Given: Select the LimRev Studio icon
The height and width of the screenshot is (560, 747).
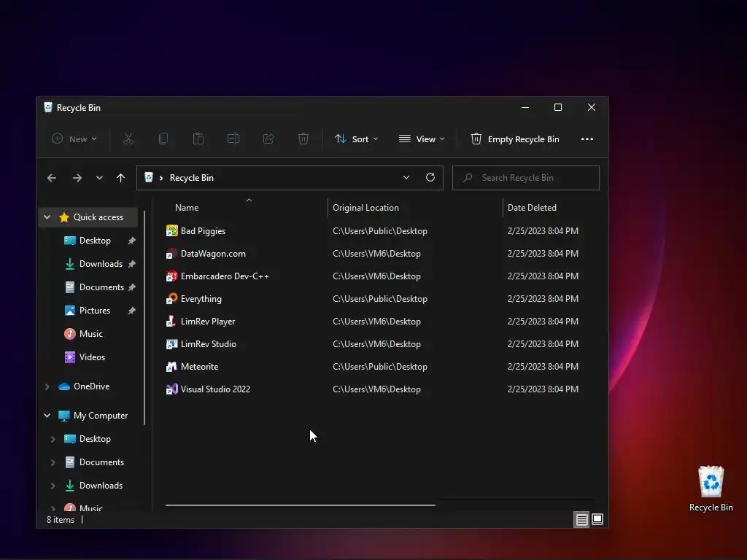Looking at the screenshot, I should tap(171, 344).
